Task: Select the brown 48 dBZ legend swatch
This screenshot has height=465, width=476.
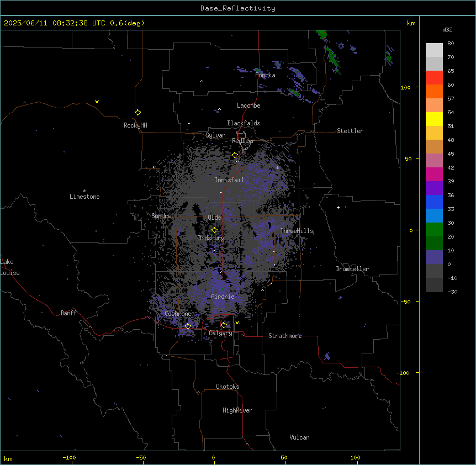Action: 434,146
